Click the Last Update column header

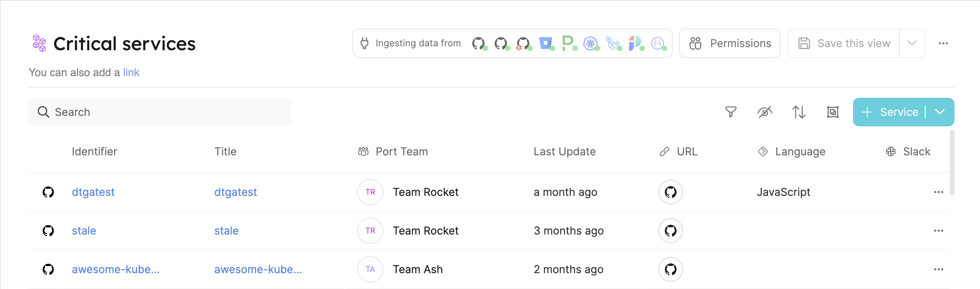click(x=565, y=151)
